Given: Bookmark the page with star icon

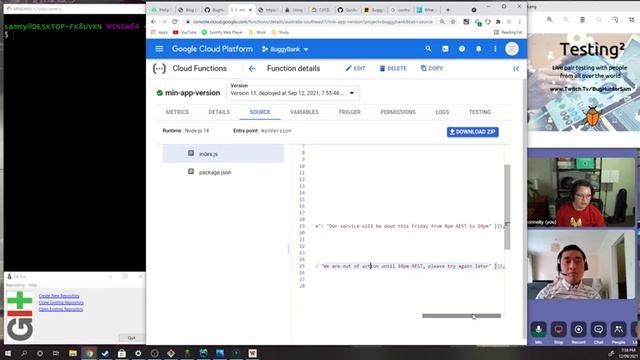Looking at the screenshot, I should [x=453, y=22].
